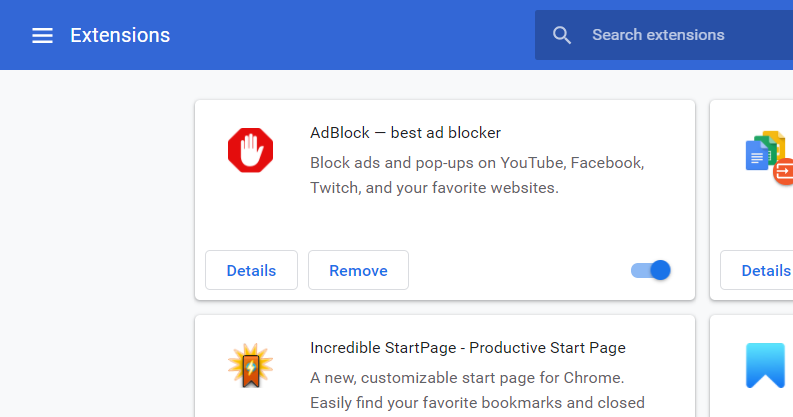Open Details for AdBlock
Screen dimensions: 793x417
[251, 270]
